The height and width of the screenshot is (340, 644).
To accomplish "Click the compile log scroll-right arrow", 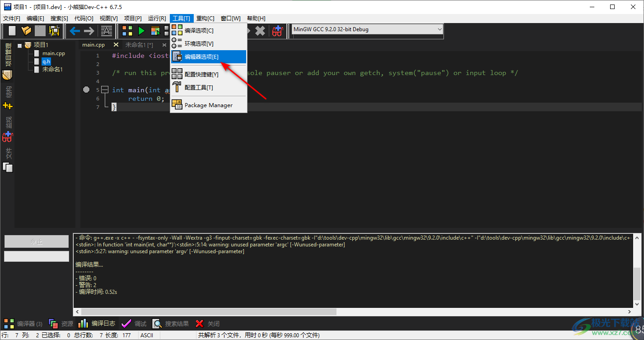I will (630, 312).
